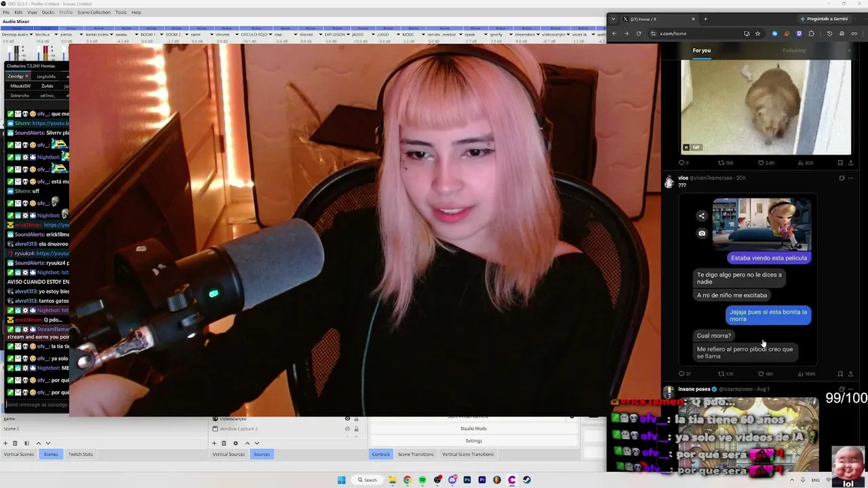Open Desktop Audio mixer dropdown arrow
The height and width of the screenshot is (488, 868).
[31, 34]
